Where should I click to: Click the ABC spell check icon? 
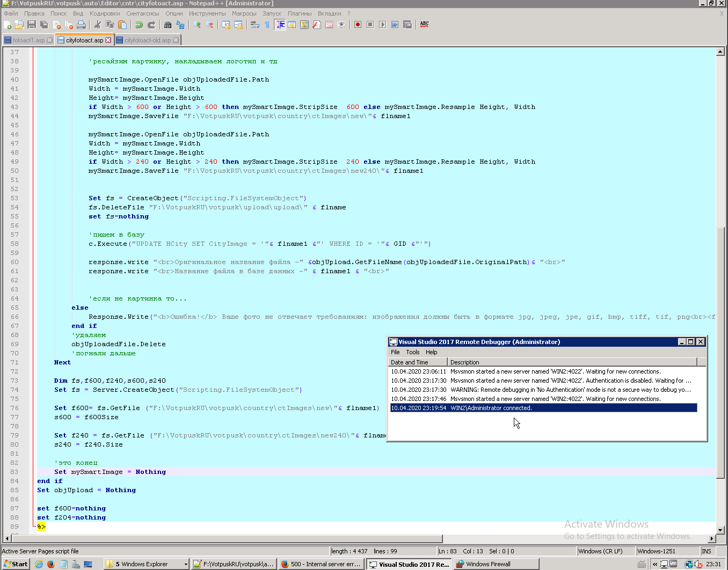424,25
